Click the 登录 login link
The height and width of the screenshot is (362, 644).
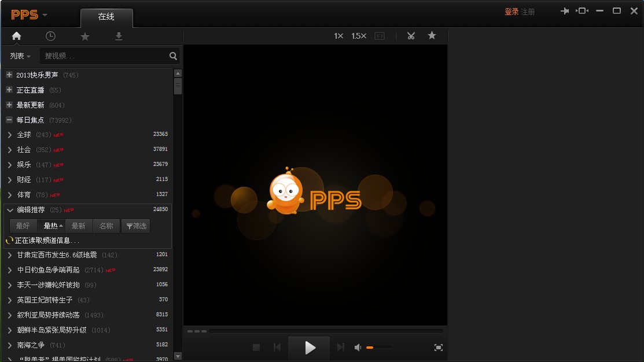[511, 12]
